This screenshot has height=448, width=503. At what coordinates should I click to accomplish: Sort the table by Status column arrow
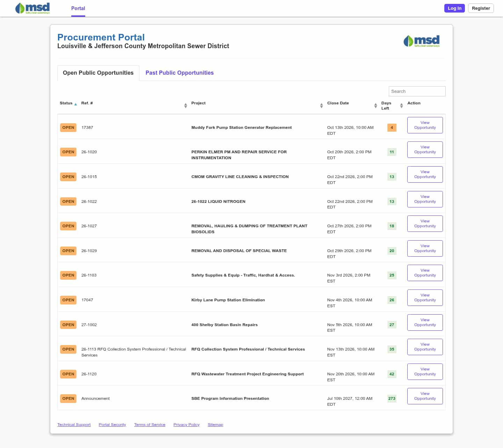click(x=75, y=104)
